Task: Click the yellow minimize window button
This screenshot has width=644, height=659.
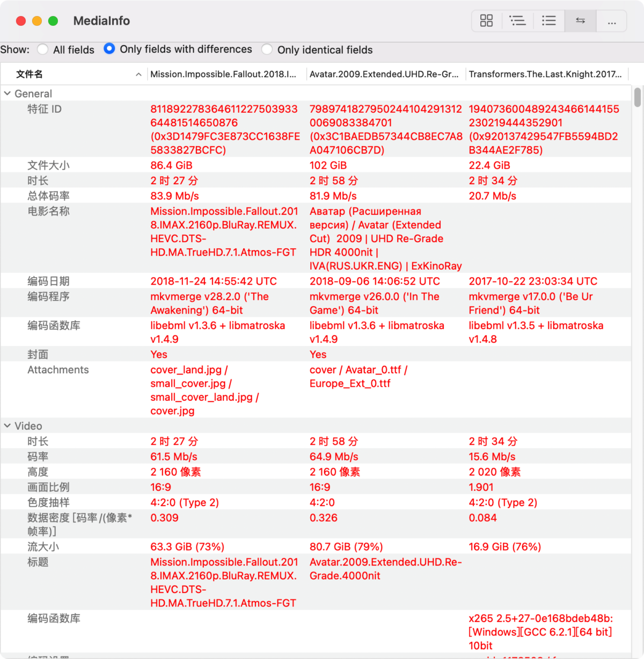Action: (37, 21)
